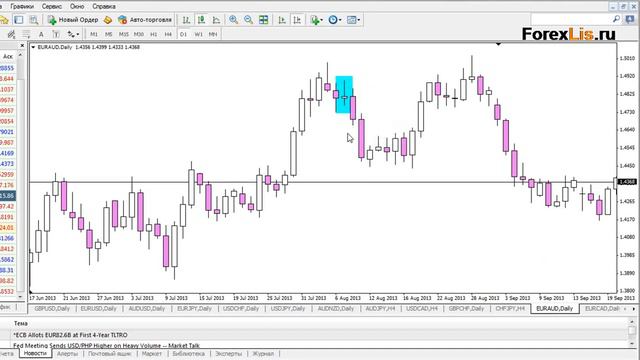Image resolution: width=640 pixels, height=360 pixels.
Task: Switch to EURUSD,Daily chart tab
Action: [98, 309]
